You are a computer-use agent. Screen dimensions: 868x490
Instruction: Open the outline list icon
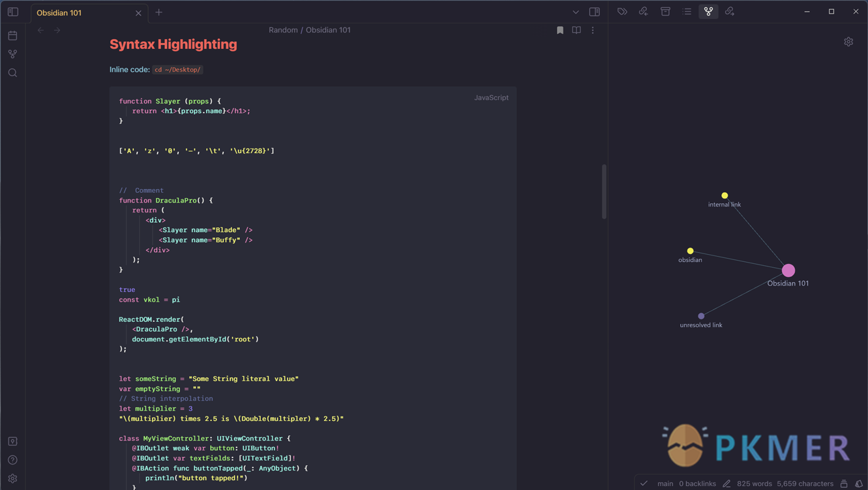click(x=687, y=12)
